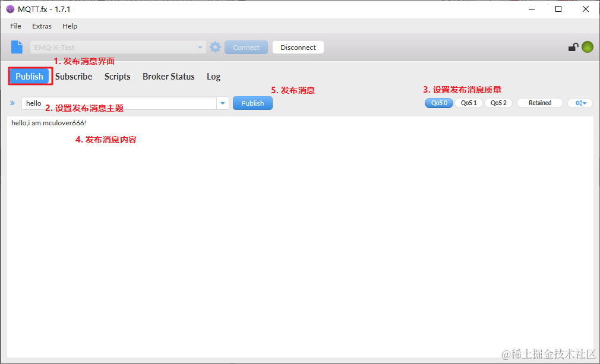Close the MQTT.fx window
The height and width of the screenshot is (364, 600).
point(586,9)
